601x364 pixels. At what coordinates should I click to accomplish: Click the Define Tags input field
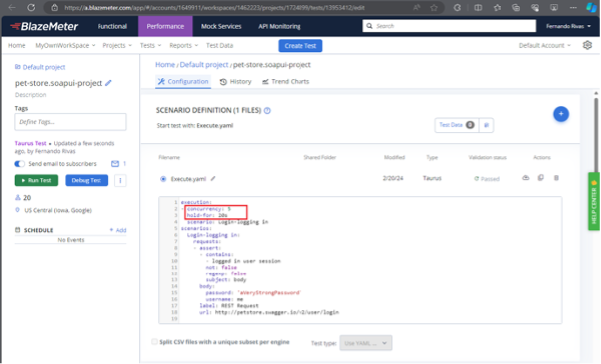[x=71, y=122]
